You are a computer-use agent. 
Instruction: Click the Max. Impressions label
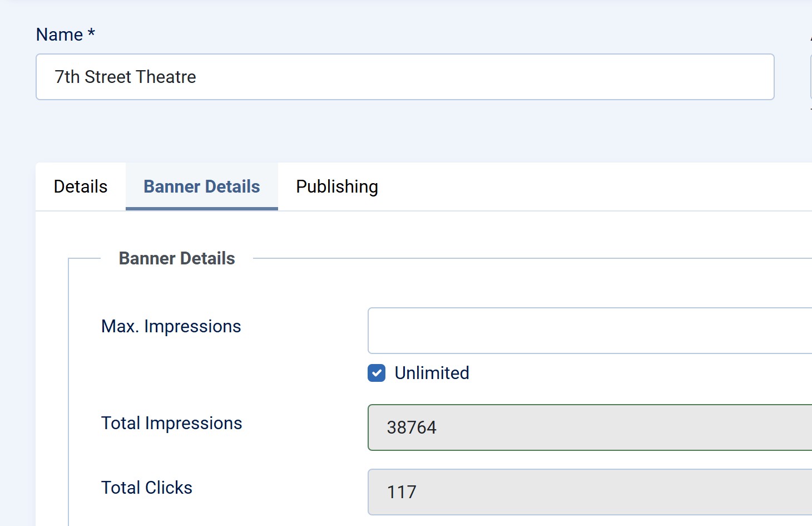(x=171, y=326)
